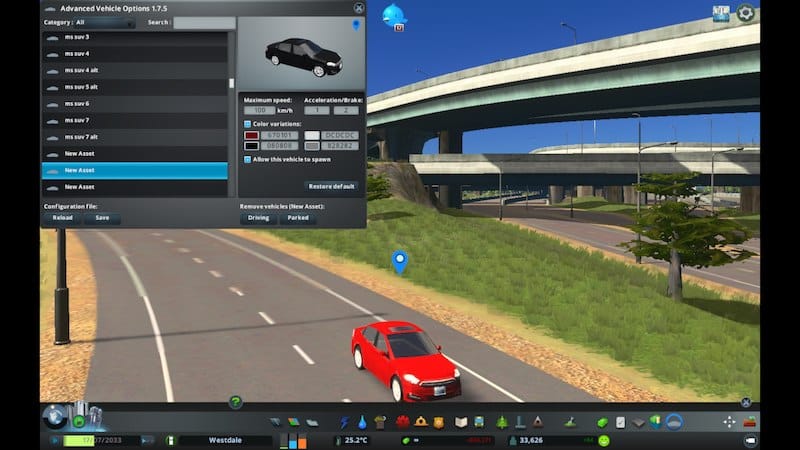Click the Driving remove vehicles button
The width and height of the screenshot is (800, 450).
click(x=258, y=217)
